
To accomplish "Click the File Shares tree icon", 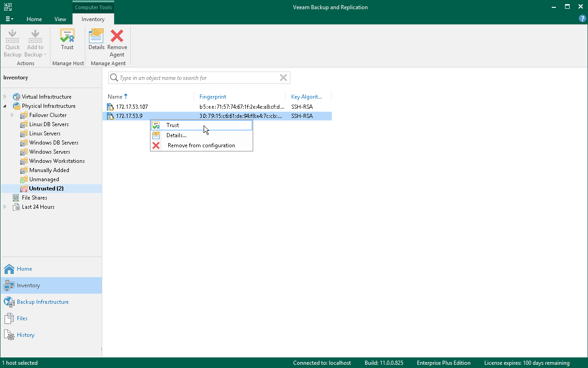I will (17, 198).
